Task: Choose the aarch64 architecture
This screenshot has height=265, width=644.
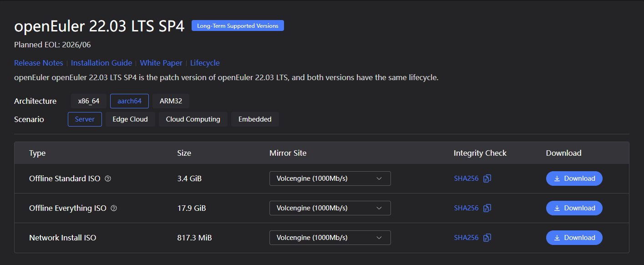Action: [x=129, y=101]
